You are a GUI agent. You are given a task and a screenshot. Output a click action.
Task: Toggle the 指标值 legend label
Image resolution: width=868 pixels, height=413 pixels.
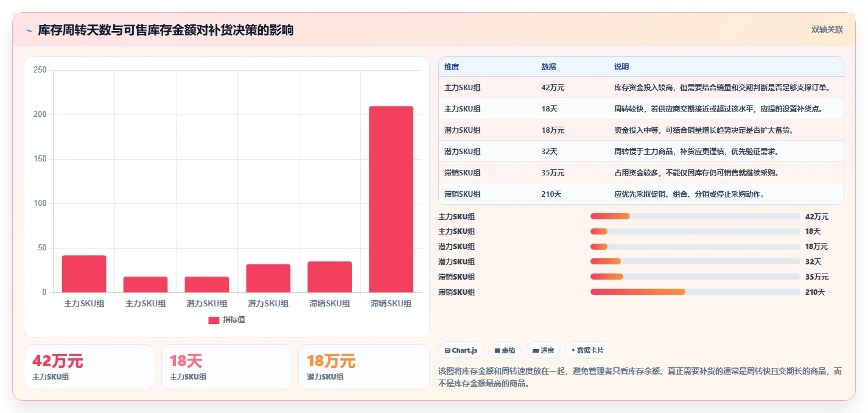tap(234, 320)
